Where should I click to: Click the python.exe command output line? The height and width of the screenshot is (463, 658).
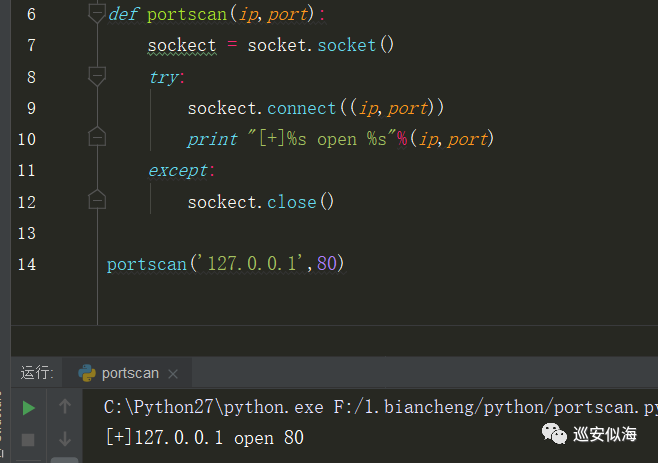[x=380, y=407]
